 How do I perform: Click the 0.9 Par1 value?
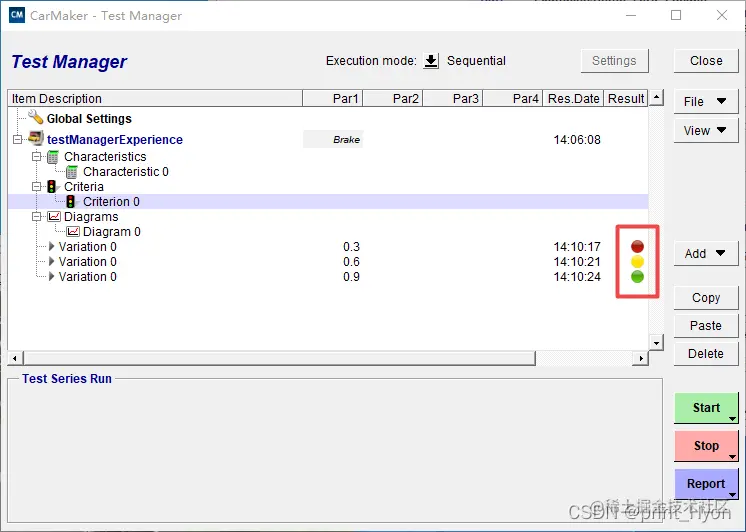(352, 276)
